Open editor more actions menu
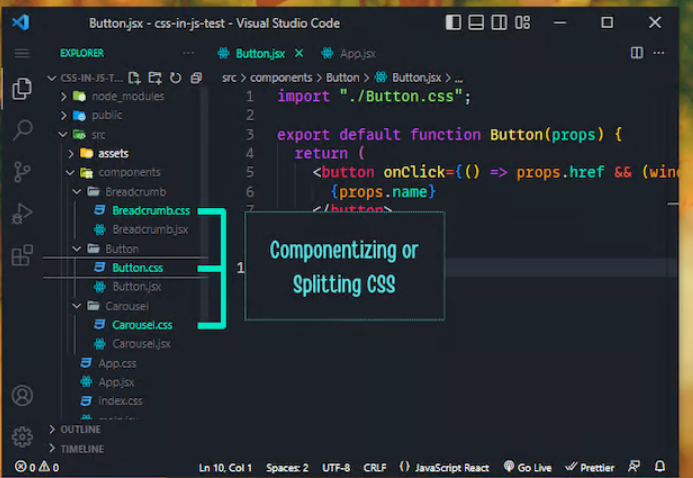Viewport: 693px width, 478px height. point(659,53)
